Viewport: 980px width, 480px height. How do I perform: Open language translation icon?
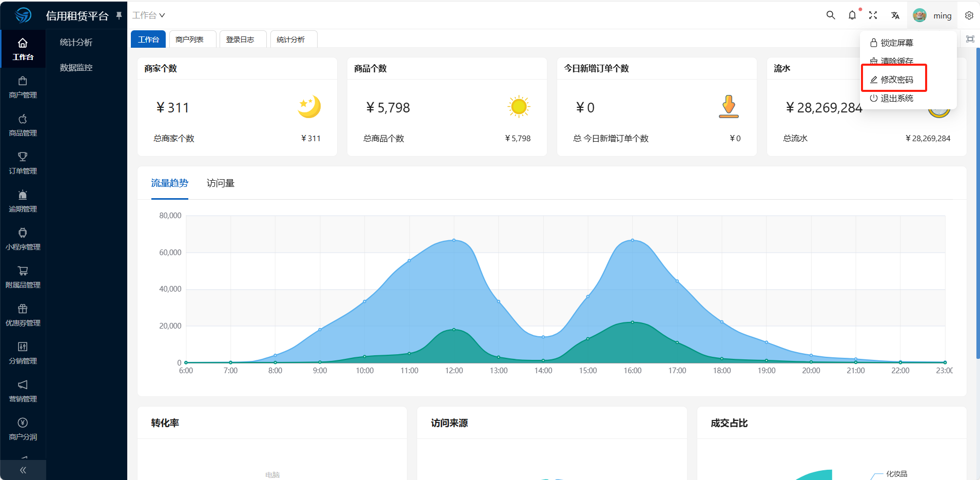[x=895, y=15]
